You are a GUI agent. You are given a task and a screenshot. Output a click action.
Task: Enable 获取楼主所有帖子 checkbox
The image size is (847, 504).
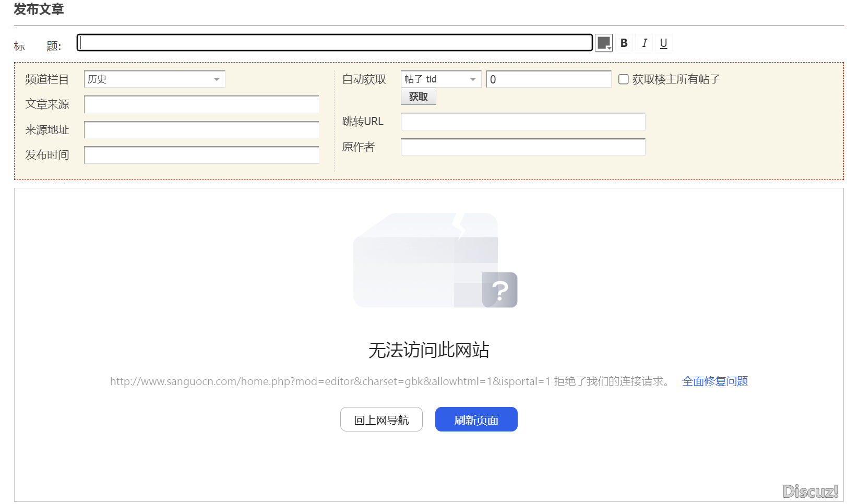(x=623, y=79)
